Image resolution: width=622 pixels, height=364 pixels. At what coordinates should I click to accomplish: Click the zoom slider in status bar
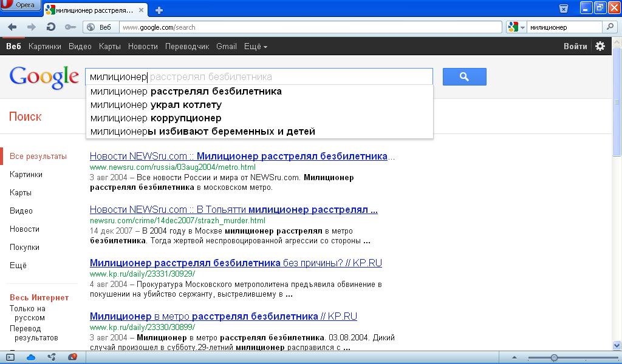(554, 357)
